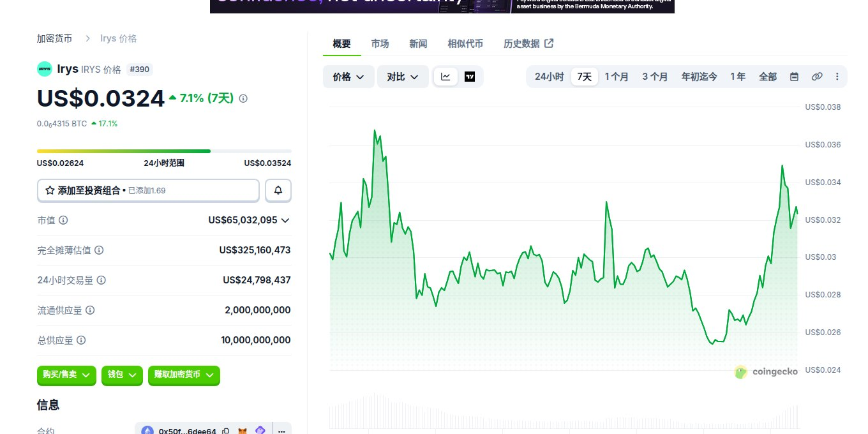The height and width of the screenshot is (434, 868).
Task: Select the 1个月 time range
Action: pyautogui.click(x=617, y=77)
